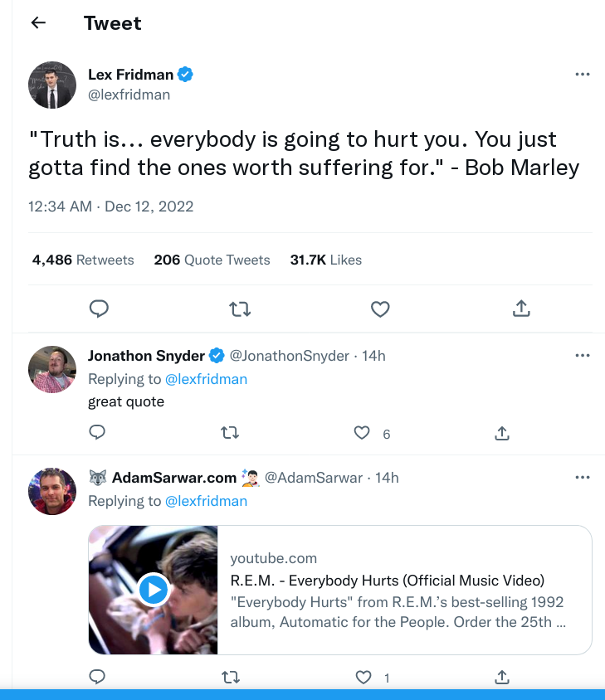Visit @lexfridman mention in Jonathon's reply

tap(206, 379)
